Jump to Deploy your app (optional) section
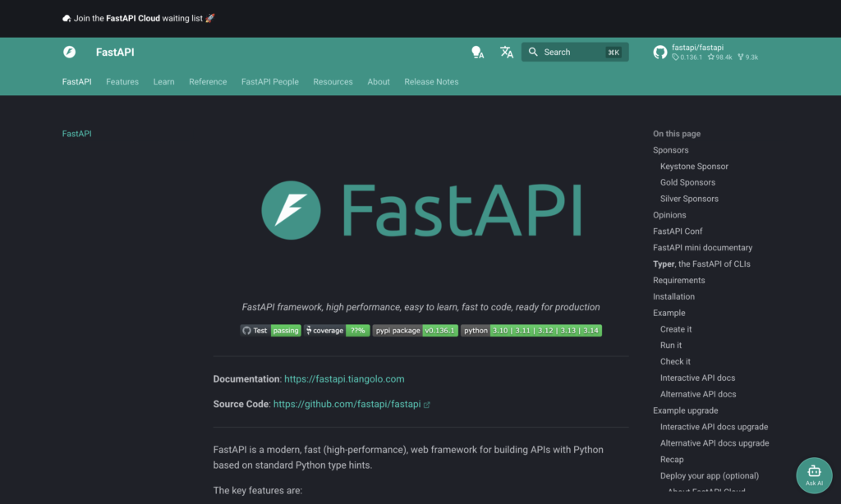The width and height of the screenshot is (841, 504). (x=710, y=475)
